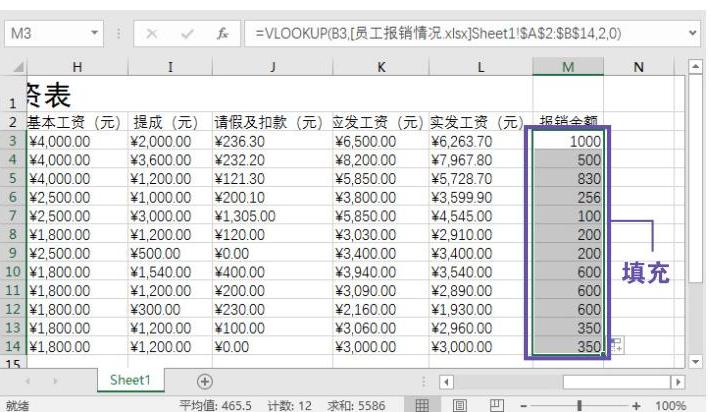Click the previous sheet navigation arrow

28,381
